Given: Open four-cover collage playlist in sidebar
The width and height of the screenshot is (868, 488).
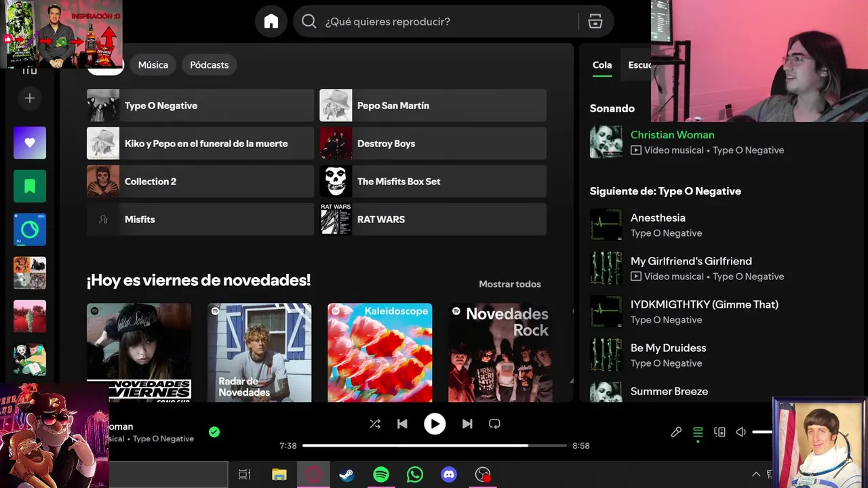Looking at the screenshot, I should [x=30, y=273].
